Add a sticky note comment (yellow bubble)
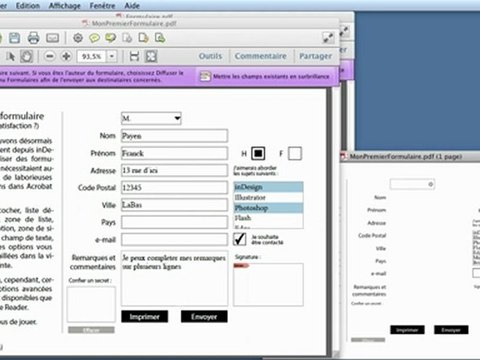 click(94, 38)
